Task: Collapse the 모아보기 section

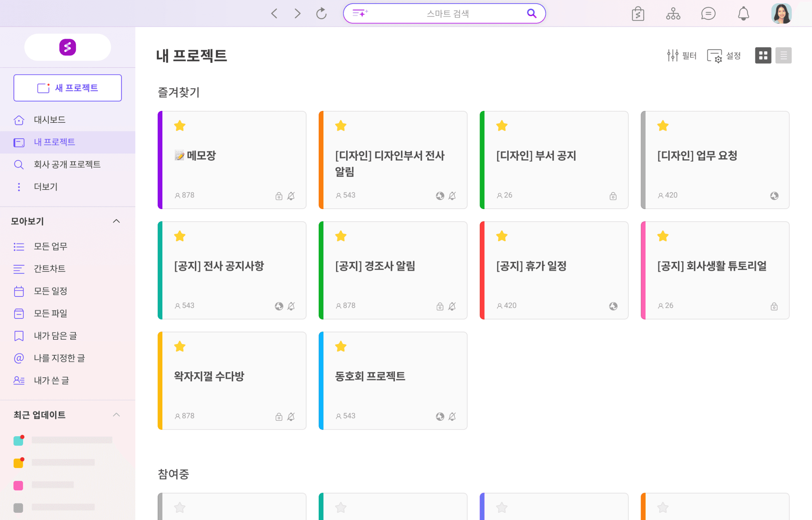Action: pyautogui.click(x=116, y=221)
